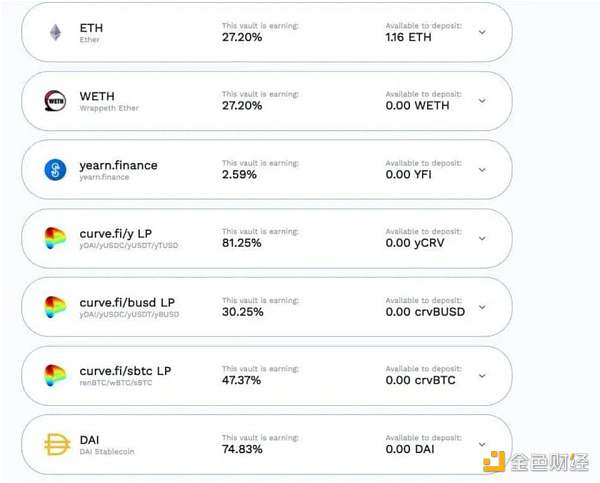Click the 81.25% earning rate

pyautogui.click(x=240, y=243)
